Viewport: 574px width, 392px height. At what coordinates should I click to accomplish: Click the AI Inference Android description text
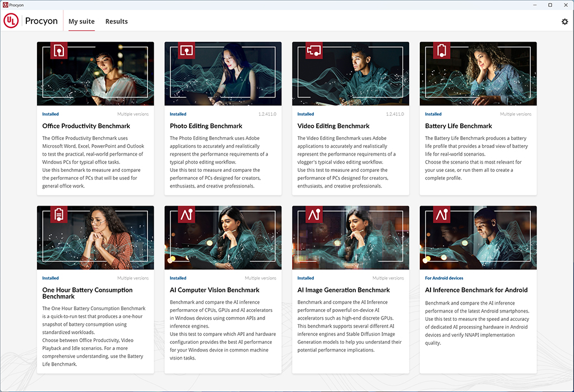coord(477,323)
